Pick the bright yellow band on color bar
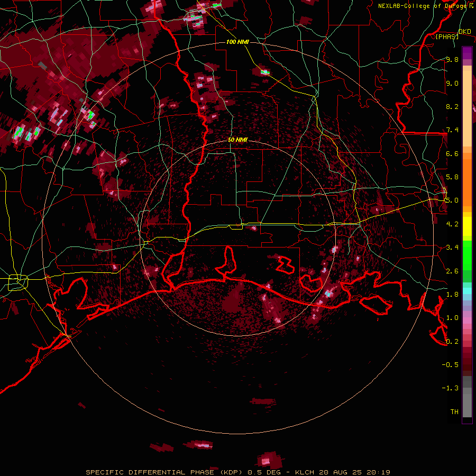476x476 pixels. [467, 226]
